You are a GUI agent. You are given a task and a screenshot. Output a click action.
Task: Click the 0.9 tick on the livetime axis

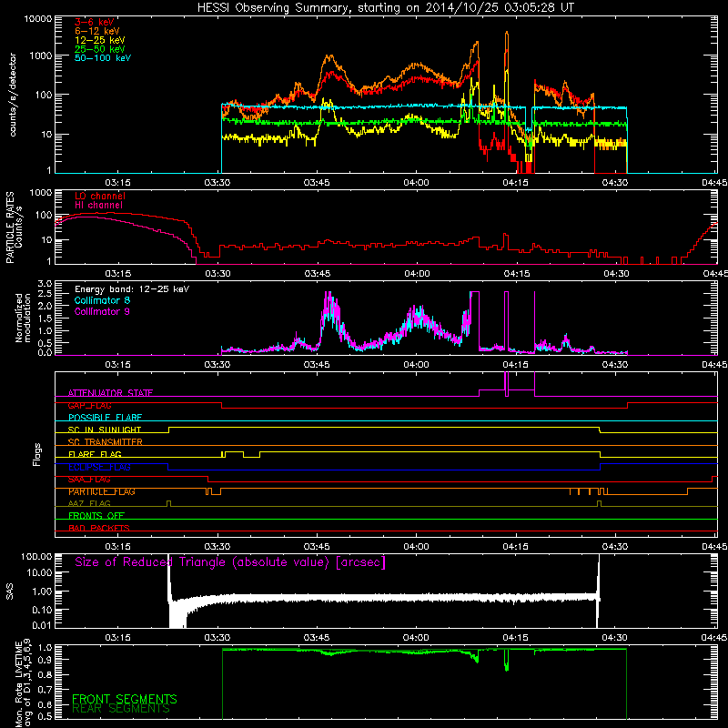45,659
